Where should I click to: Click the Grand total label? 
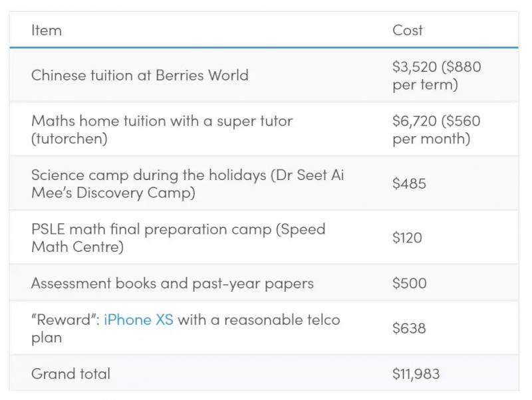click(70, 373)
